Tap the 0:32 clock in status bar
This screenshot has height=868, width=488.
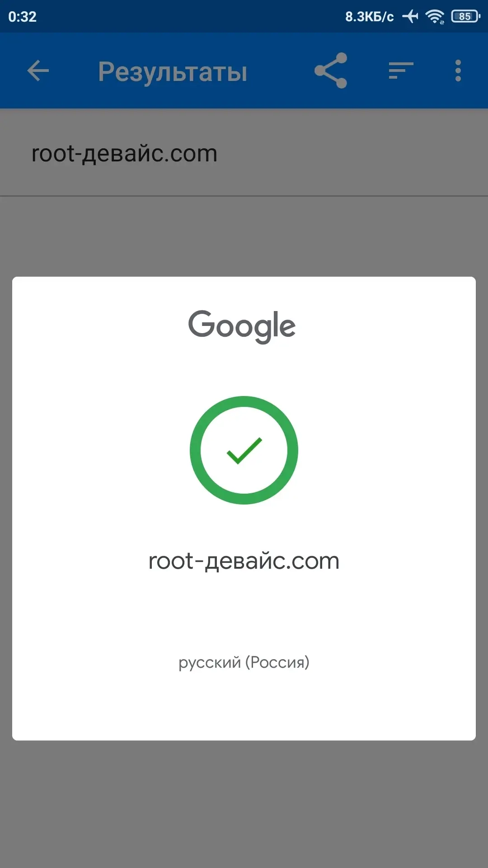point(22,17)
